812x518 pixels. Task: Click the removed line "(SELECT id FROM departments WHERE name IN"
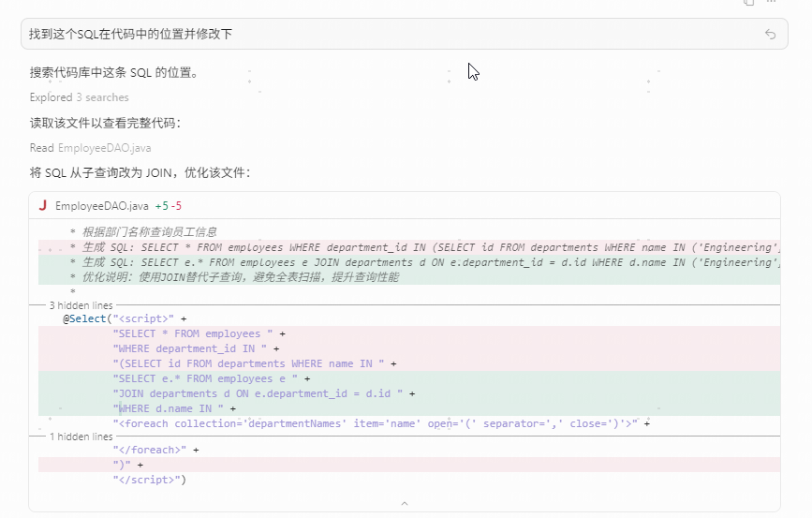(409, 363)
